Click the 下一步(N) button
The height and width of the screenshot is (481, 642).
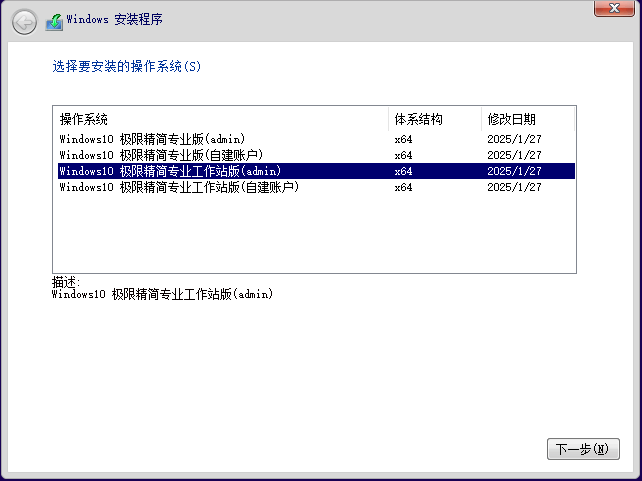(x=583, y=449)
